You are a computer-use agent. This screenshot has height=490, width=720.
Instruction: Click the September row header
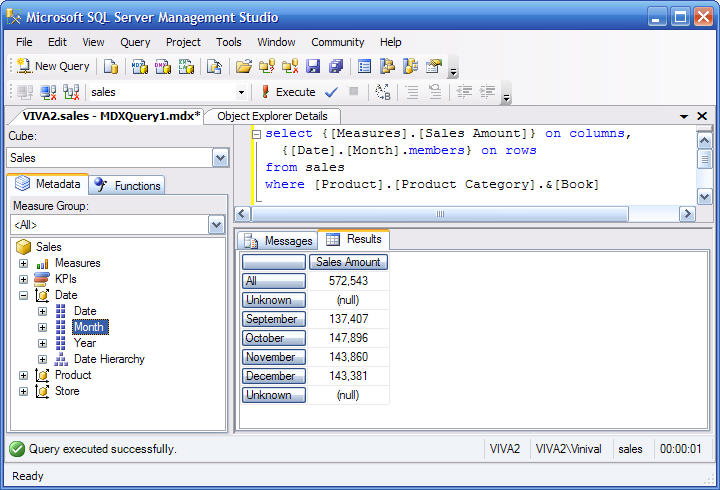274,319
